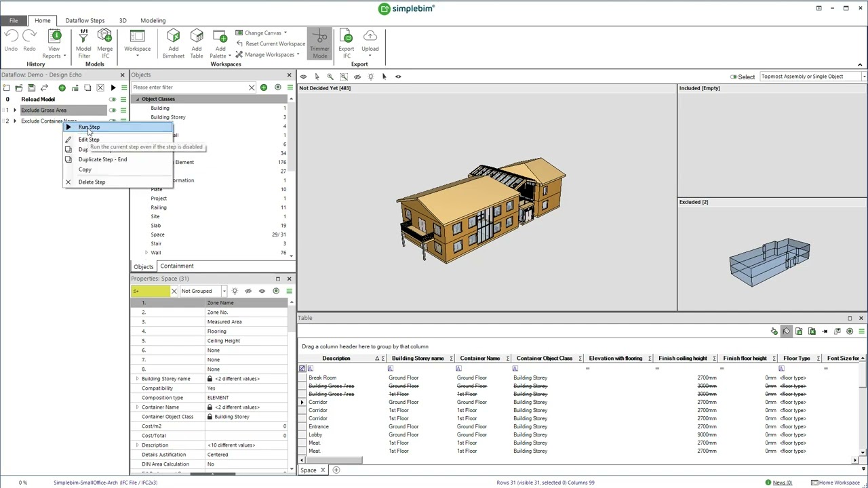Click Add Table in the ribbon
The width and height of the screenshot is (868, 488).
(196, 44)
